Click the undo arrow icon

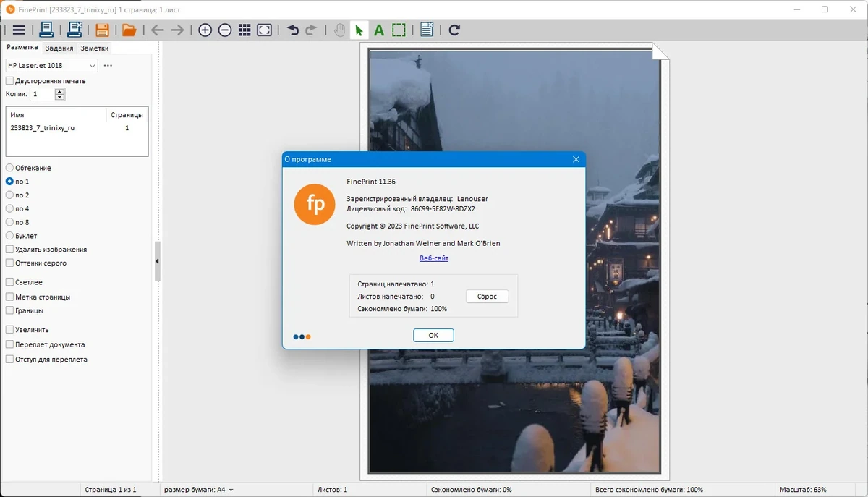tap(292, 30)
